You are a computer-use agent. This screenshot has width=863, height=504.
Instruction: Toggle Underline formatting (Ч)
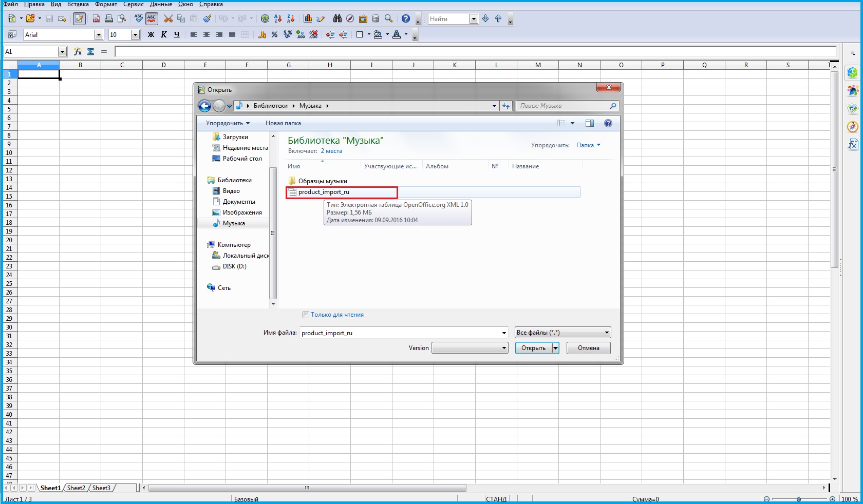[x=177, y=35]
